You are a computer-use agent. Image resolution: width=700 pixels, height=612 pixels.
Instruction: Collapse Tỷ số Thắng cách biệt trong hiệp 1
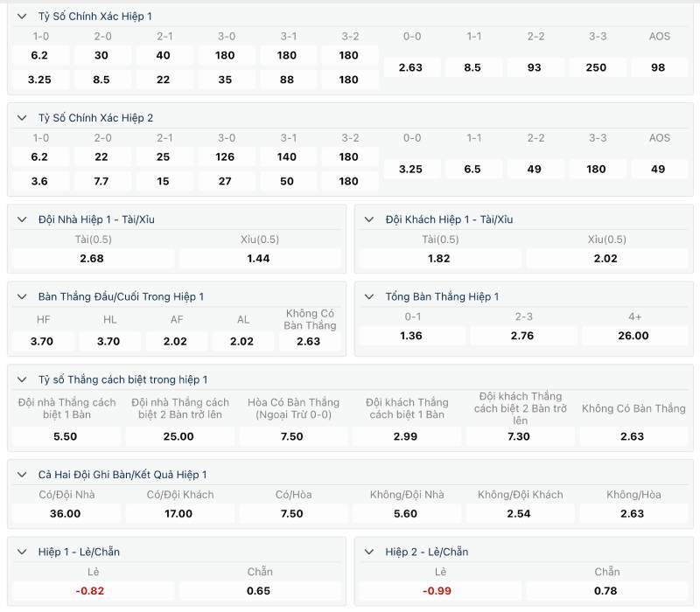point(21,379)
